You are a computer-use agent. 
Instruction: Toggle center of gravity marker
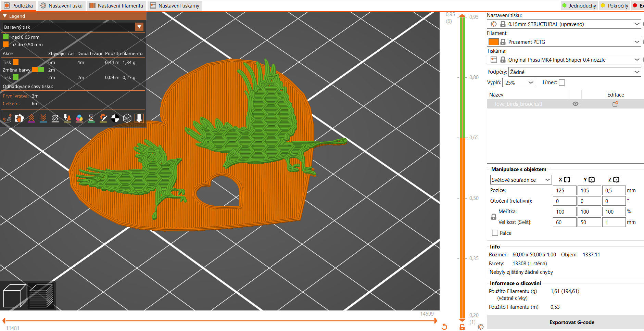(115, 118)
